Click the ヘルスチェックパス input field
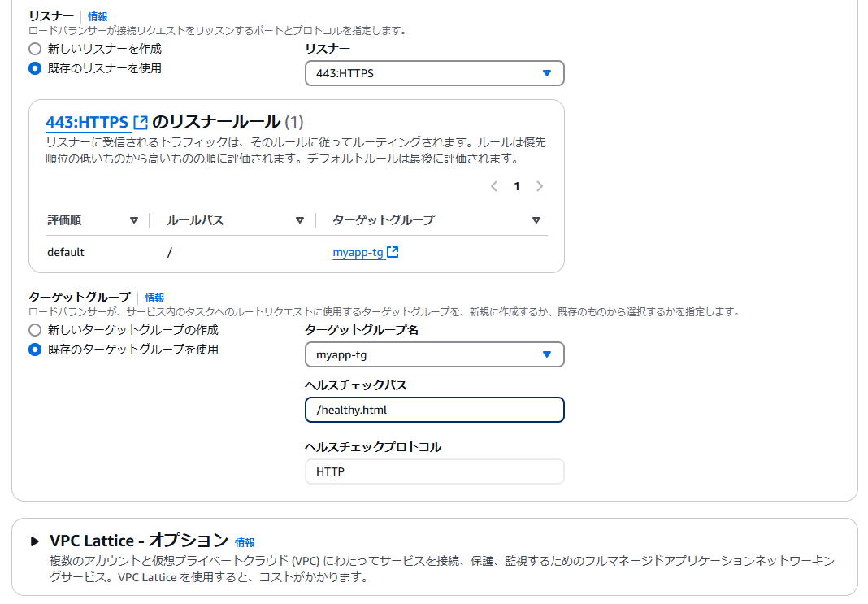 point(435,410)
